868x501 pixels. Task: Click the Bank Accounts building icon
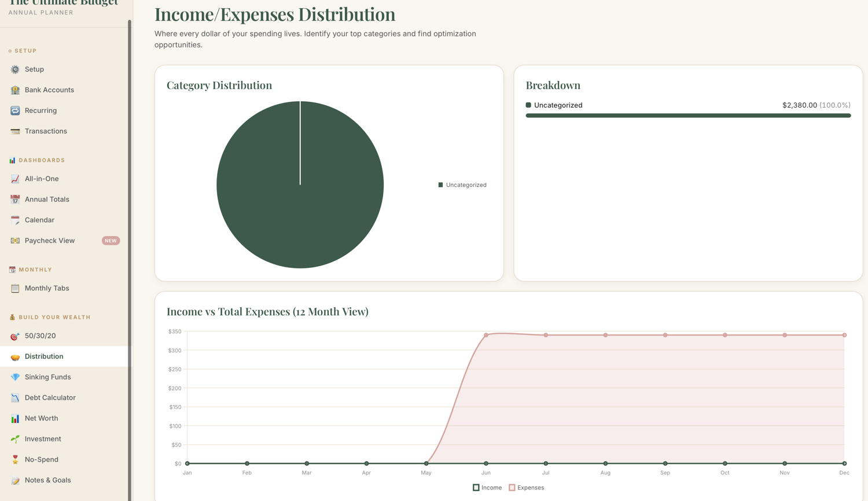(x=15, y=90)
